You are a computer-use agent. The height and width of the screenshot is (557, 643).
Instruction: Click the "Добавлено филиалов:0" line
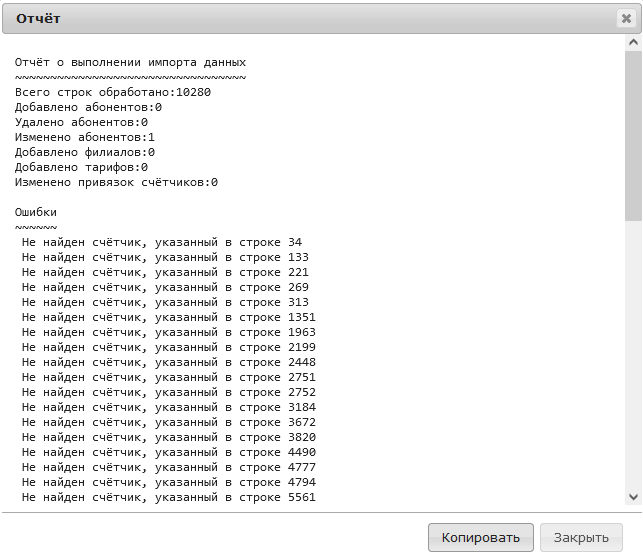pyautogui.click(x=85, y=152)
